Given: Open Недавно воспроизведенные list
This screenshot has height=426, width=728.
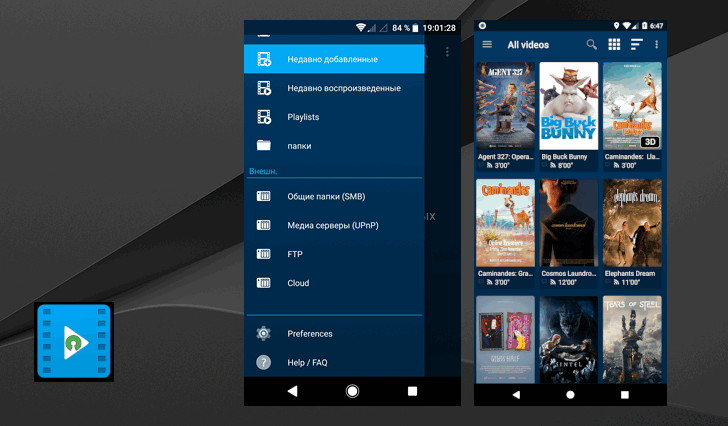Looking at the screenshot, I should tap(334, 88).
